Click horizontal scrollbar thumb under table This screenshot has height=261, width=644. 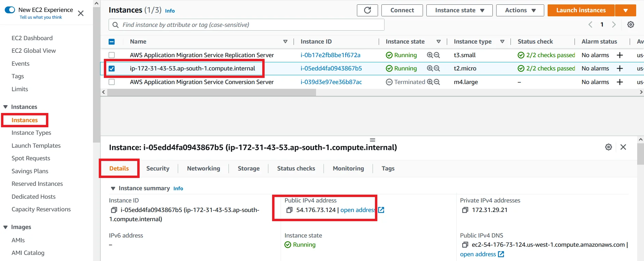211,92
